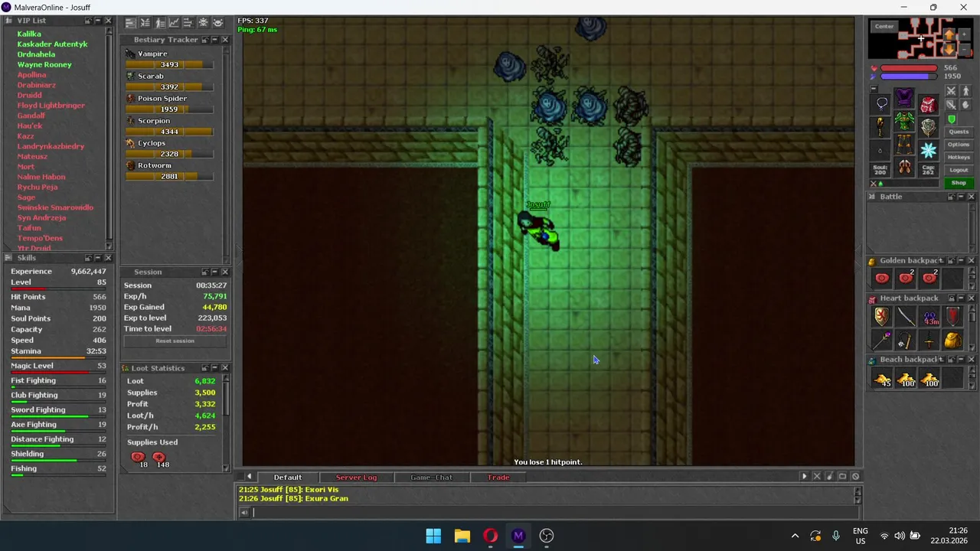
Task: Open the Options menu
Action: [x=959, y=145]
